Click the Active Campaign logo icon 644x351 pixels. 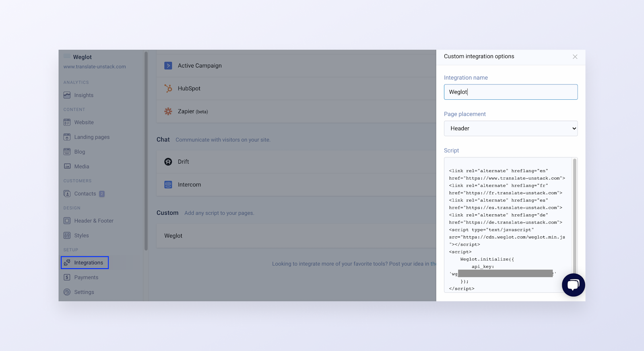[168, 66]
